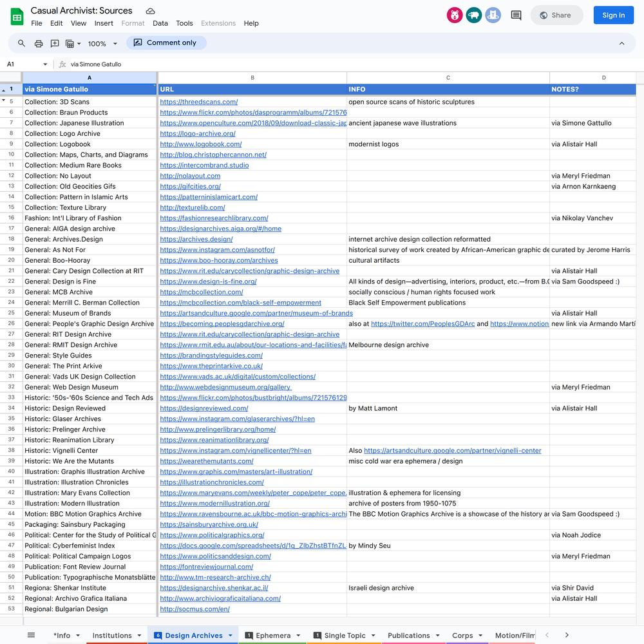The image size is (644, 644).
Task: Select cell 'Black Self Empowerment publications'
Action: pos(448,303)
